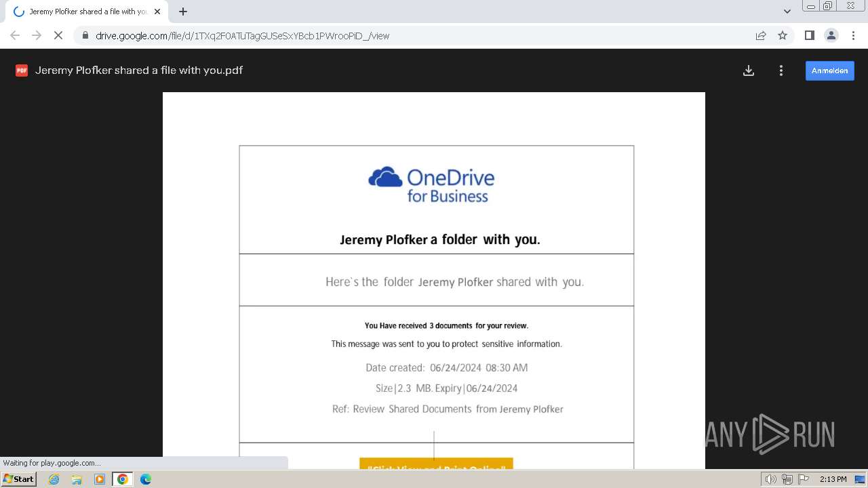Select the Jeremy Plofker shared file tab
This screenshot has width=868, height=488.
point(86,12)
